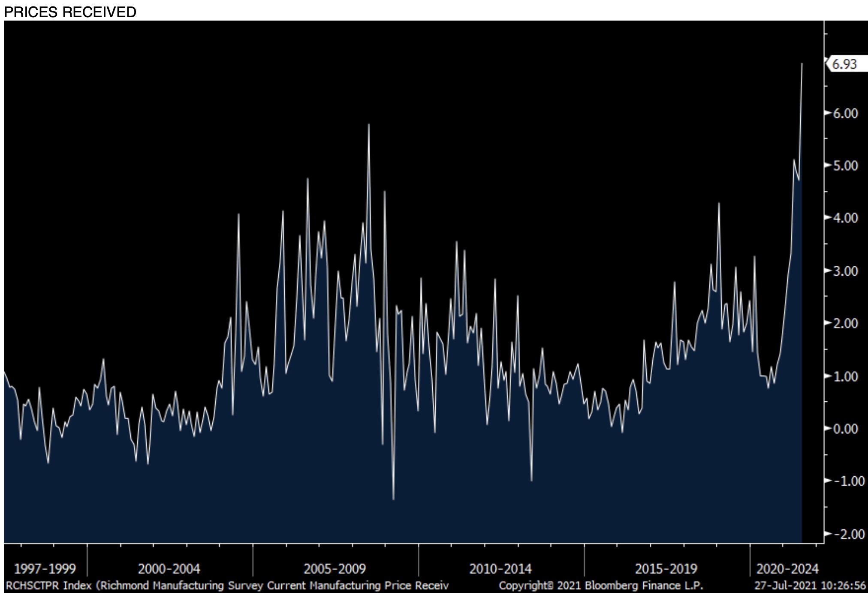
Task: Click the 2.00 y-axis label
Action: [x=845, y=323]
